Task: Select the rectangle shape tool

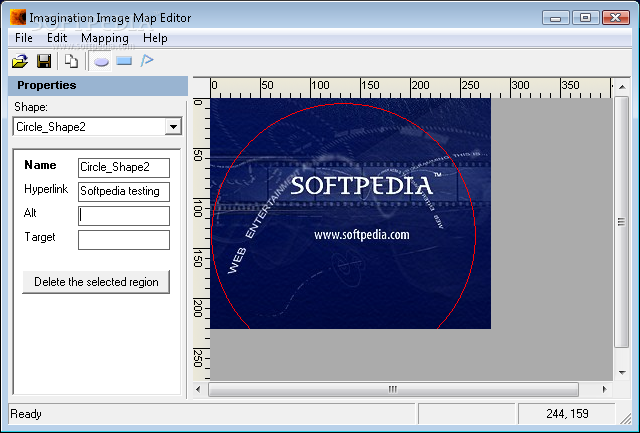Action: (x=124, y=61)
